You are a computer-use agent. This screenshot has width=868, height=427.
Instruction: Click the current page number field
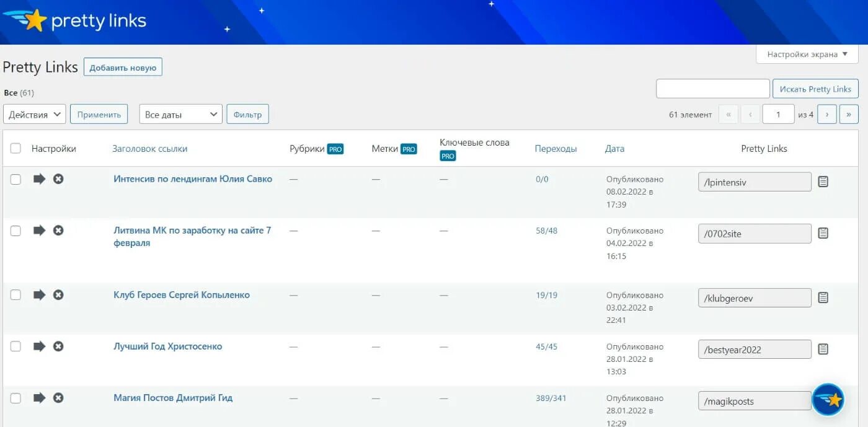tap(778, 114)
